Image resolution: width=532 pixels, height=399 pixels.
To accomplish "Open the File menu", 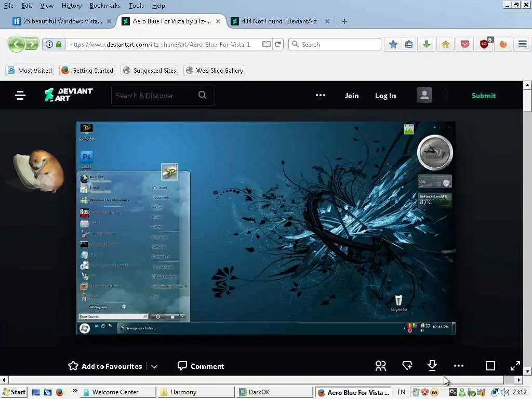I will click(x=8, y=5).
